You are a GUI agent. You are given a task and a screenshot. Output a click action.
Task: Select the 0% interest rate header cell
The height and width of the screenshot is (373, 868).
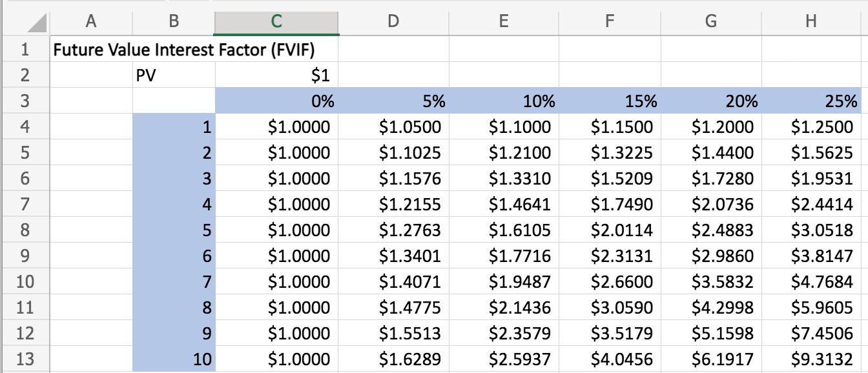[x=275, y=100]
